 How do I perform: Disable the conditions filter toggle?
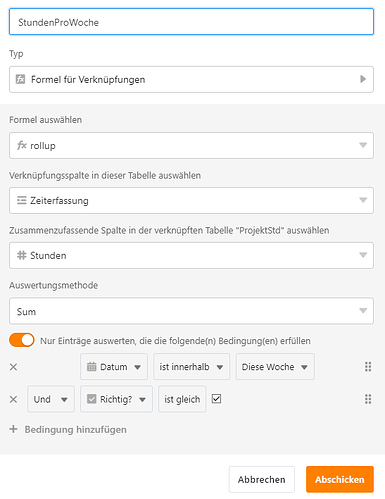[x=22, y=340]
